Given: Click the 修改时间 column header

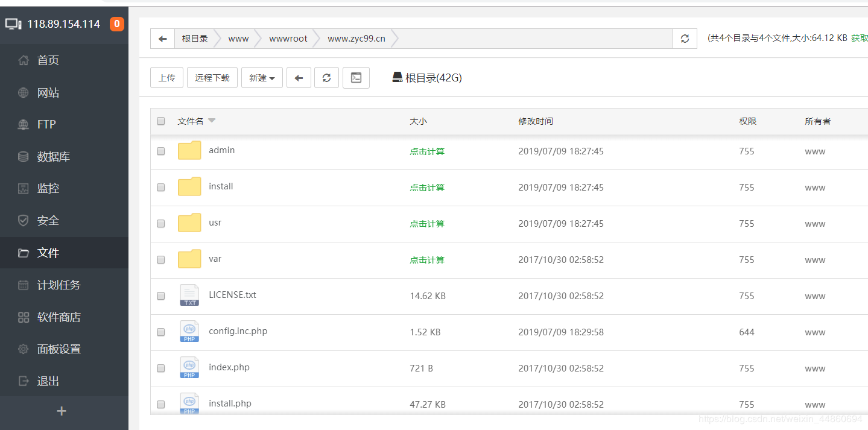Looking at the screenshot, I should coord(536,121).
